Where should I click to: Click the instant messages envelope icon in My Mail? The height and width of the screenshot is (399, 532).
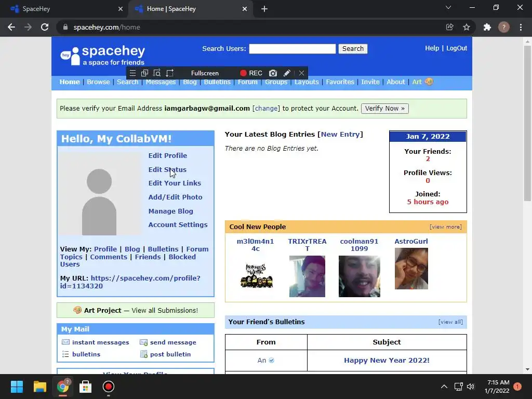click(x=65, y=342)
